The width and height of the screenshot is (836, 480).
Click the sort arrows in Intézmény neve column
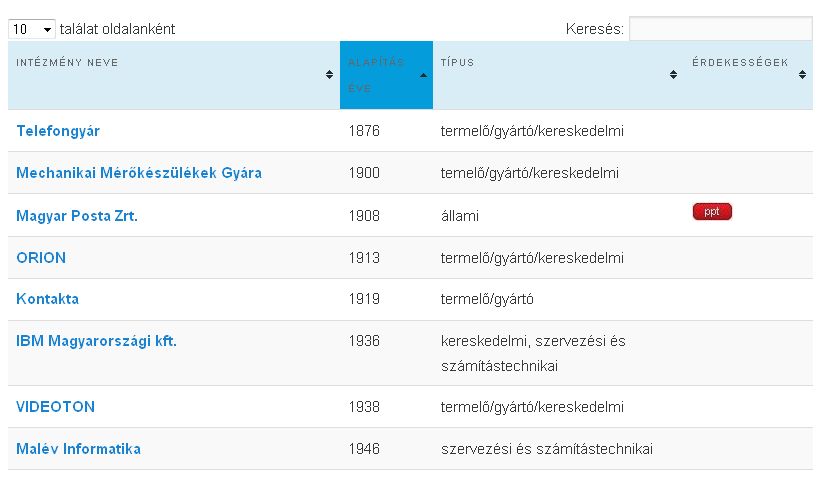pos(329,75)
